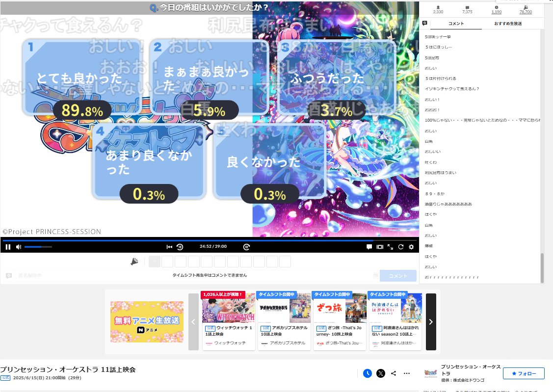This screenshot has height=392, width=553.
Task: Click the 公式 badge under the broadcast title
Action: 5,378
